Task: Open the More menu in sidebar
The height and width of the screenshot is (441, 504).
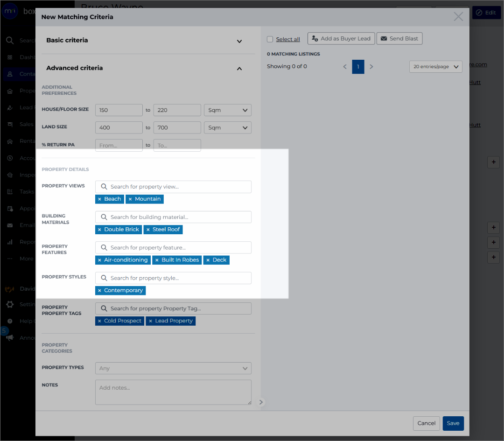Action: (10, 259)
